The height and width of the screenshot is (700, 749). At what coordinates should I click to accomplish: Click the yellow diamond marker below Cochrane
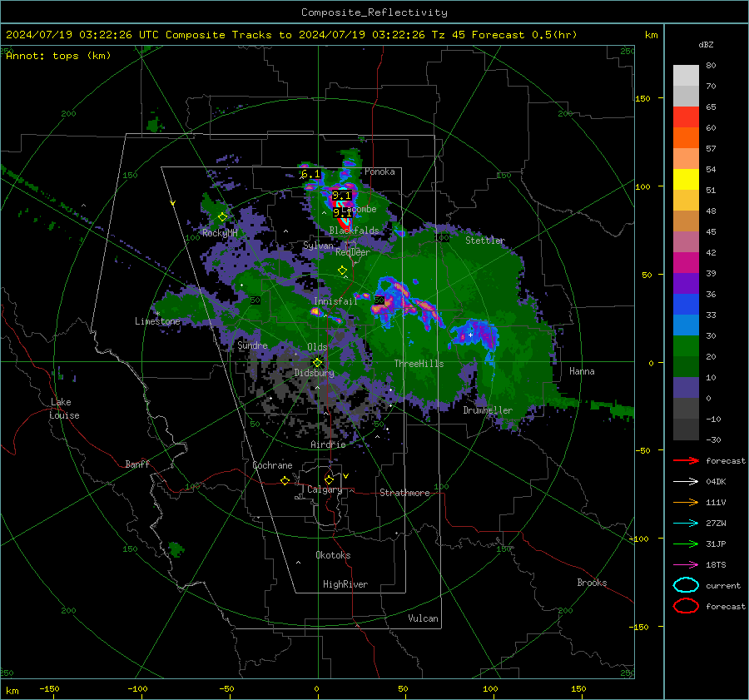(x=285, y=480)
